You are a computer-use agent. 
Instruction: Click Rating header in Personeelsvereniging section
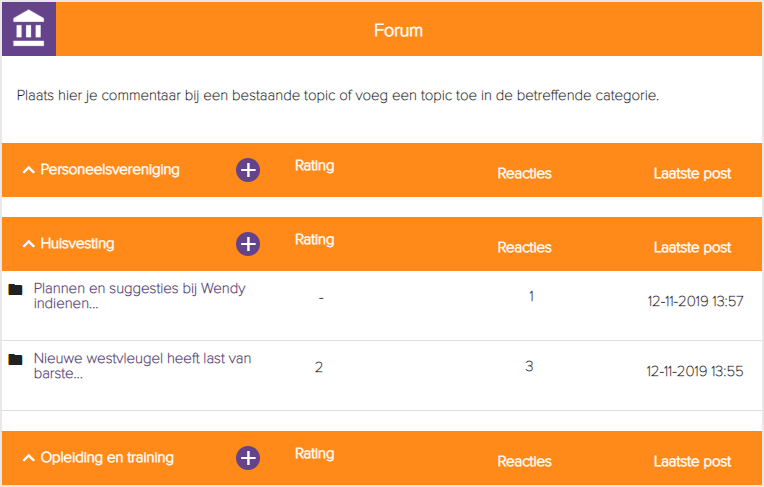tap(314, 166)
